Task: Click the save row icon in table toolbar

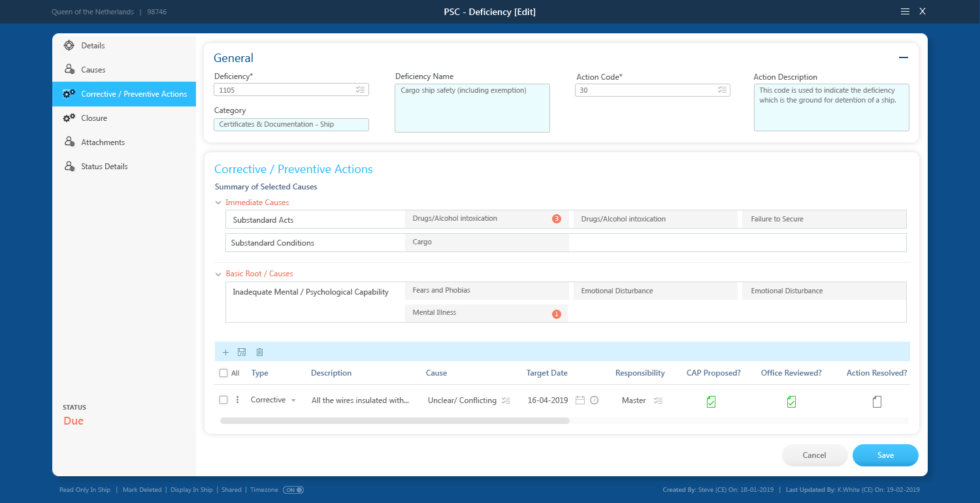Action: (242, 352)
